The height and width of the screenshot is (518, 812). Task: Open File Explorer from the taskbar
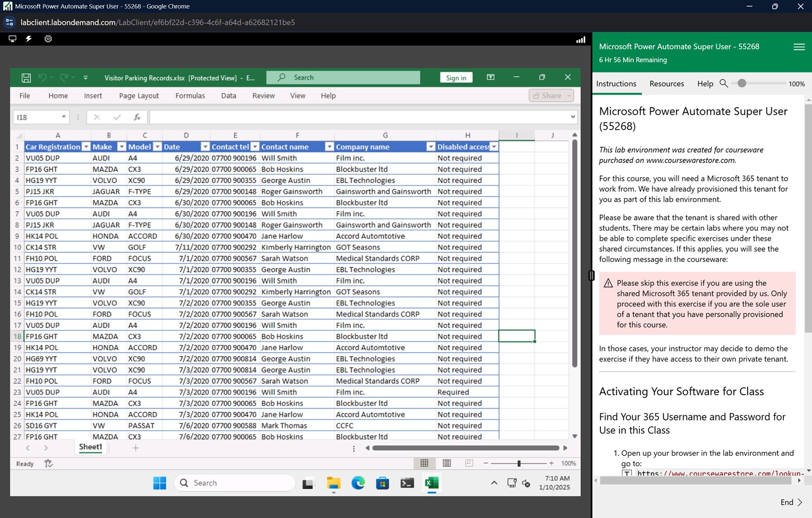pyautogui.click(x=333, y=483)
